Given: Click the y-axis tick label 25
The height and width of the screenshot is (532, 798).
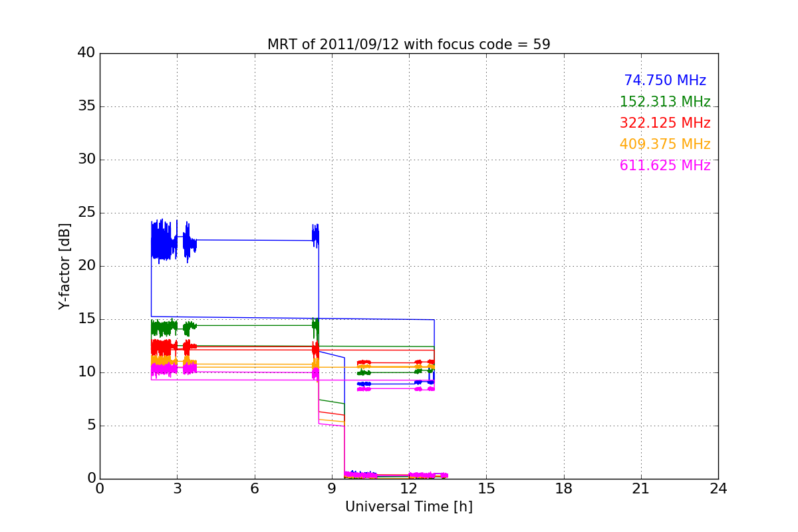Looking at the screenshot, I should tap(86, 213).
